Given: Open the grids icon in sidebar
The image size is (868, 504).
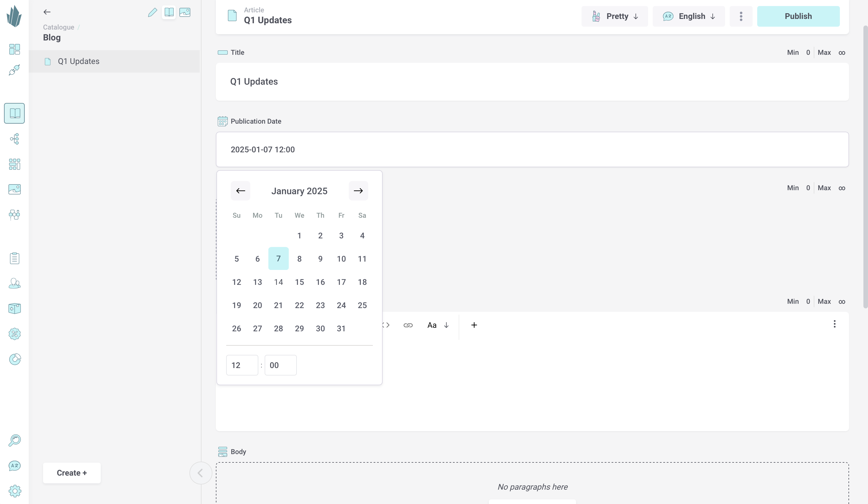Looking at the screenshot, I should tap(14, 164).
